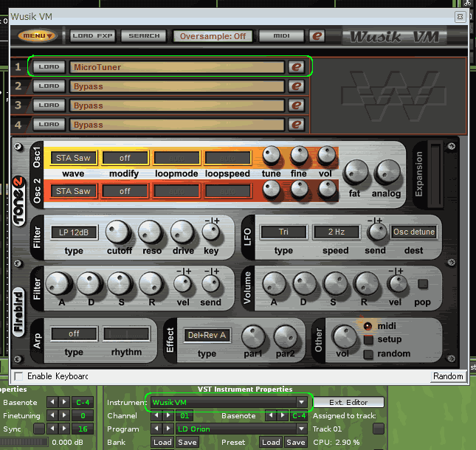Click the Other vol knob

point(345,338)
